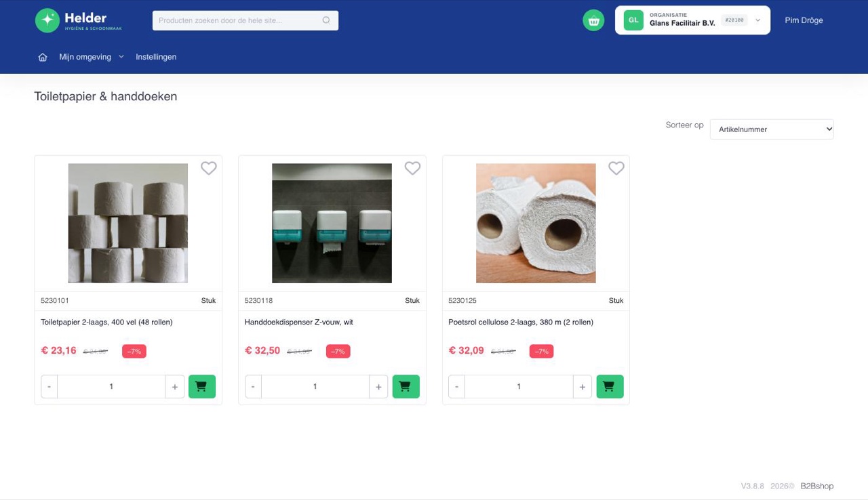Focus the product search field
The image size is (868, 500).
245,20
